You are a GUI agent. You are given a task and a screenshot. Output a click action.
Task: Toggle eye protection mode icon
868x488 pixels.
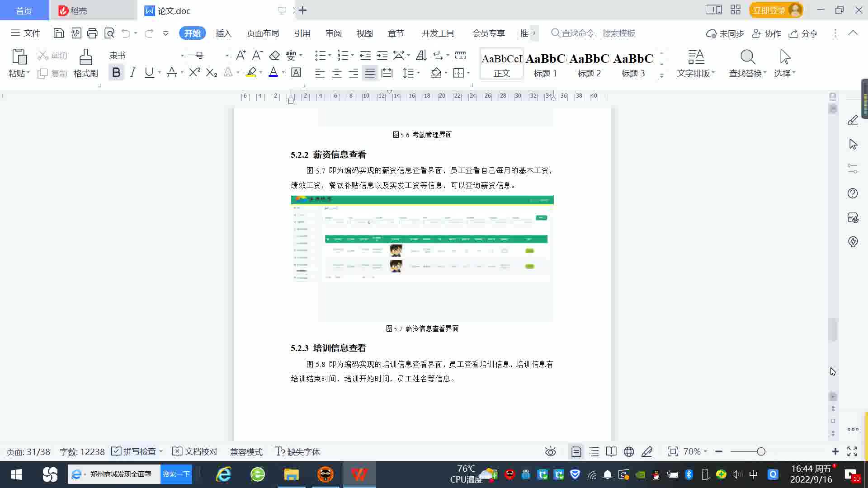coord(550,451)
